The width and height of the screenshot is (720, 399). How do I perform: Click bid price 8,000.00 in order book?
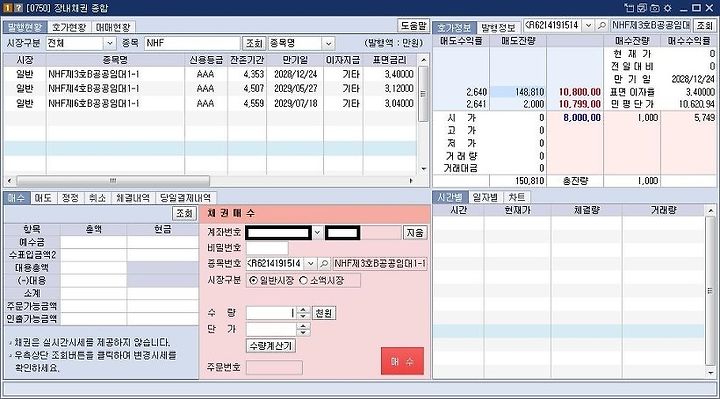click(582, 118)
